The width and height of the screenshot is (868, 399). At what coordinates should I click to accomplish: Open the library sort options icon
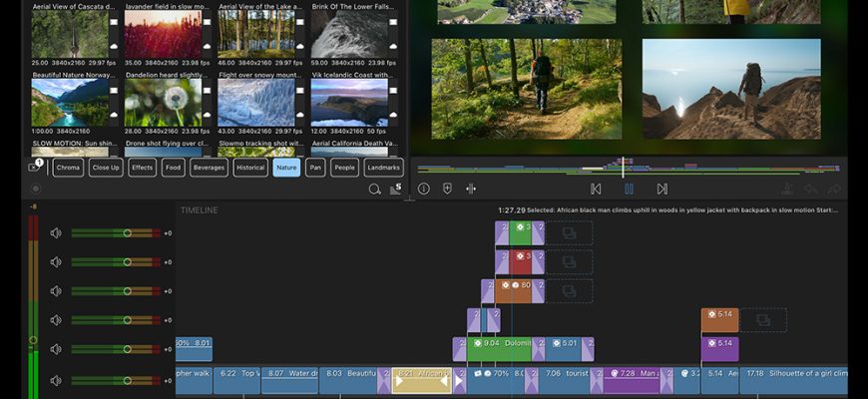pyautogui.click(x=396, y=189)
